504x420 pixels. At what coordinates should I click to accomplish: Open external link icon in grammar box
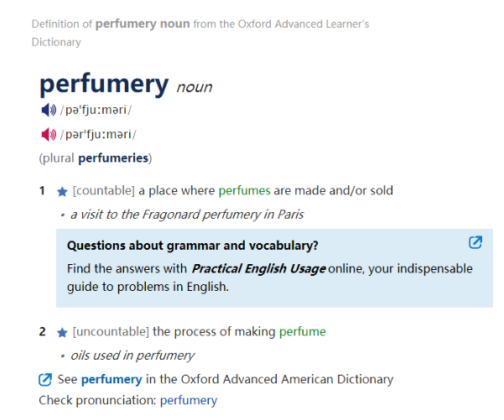(475, 243)
